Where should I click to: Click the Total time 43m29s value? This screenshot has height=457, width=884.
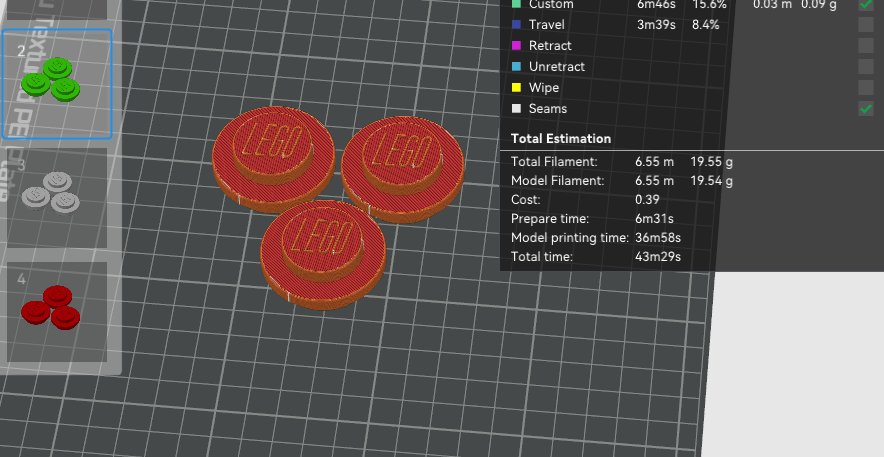657,257
